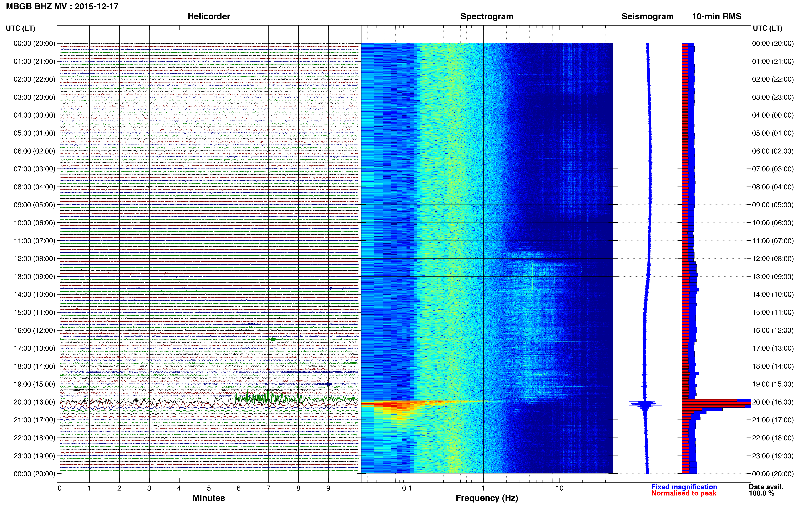Click '07:00 (03:00)' on the RMS time axis
Image resolution: width=812 pixels, height=508 pixels.
[x=773, y=169]
